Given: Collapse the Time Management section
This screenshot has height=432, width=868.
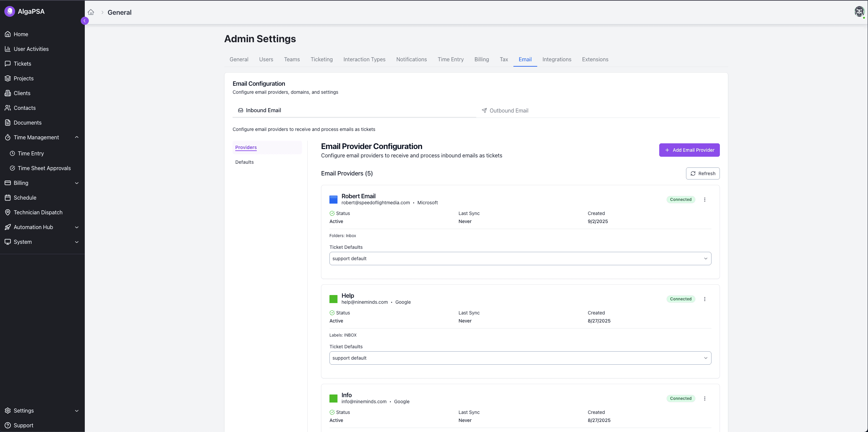Looking at the screenshot, I should coord(77,137).
